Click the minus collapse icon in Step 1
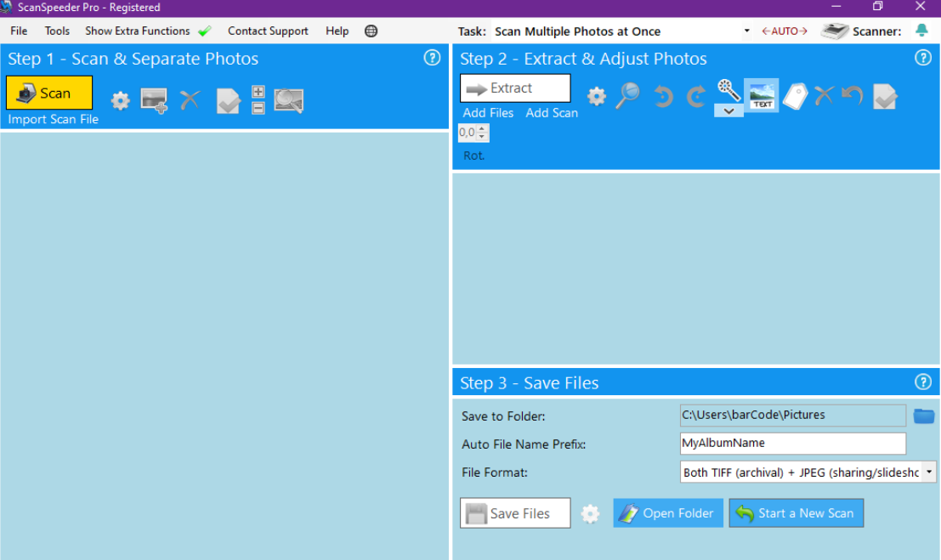Image resolution: width=941 pixels, height=560 pixels. [x=258, y=108]
